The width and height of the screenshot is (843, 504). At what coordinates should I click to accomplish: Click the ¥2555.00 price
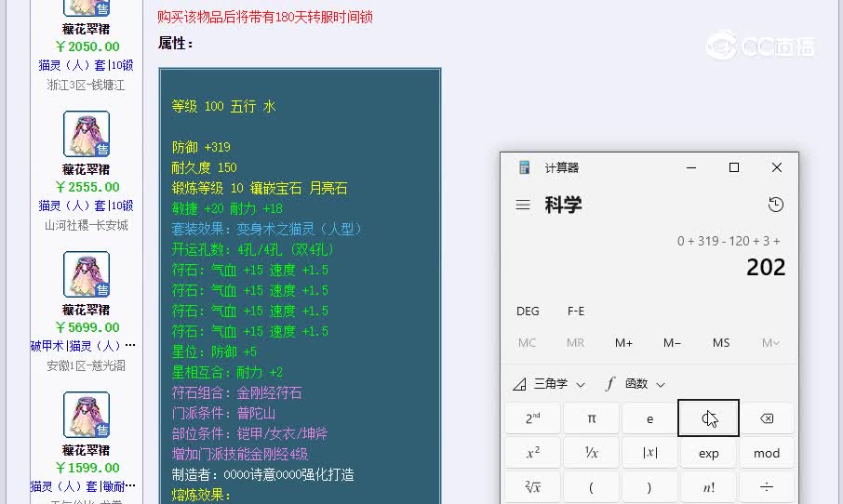(x=87, y=187)
